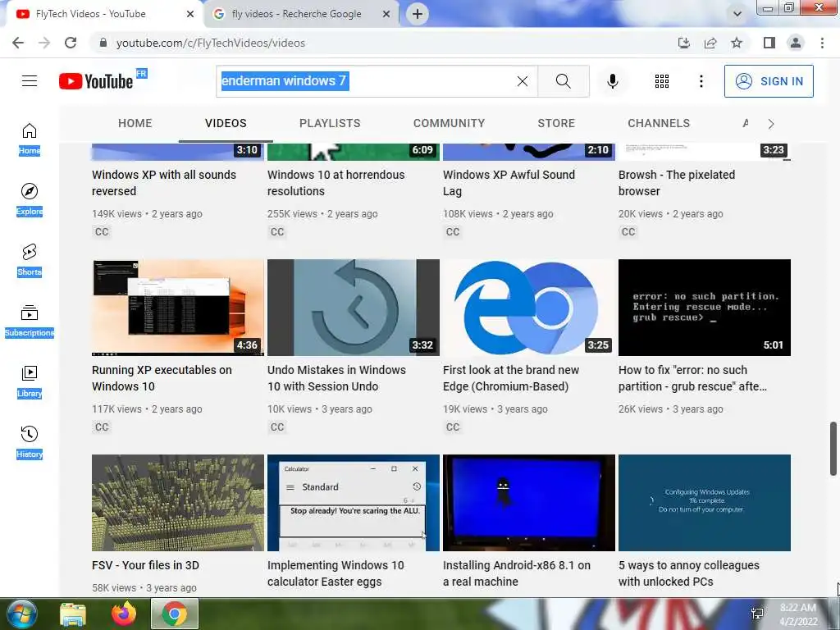Open 'First look at the brand new Edge' title
Image resolution: width=840 pixels, height=630 pixels.
pos(511,377)
